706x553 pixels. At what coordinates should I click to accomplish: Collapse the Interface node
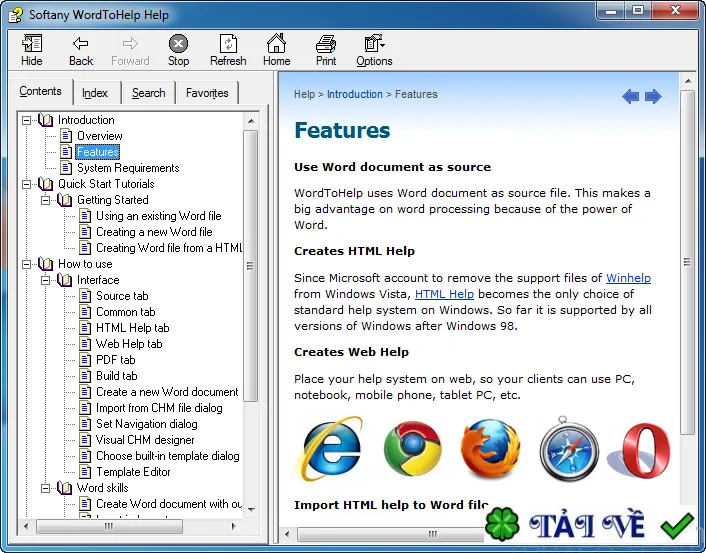click(x=45, y=280)
